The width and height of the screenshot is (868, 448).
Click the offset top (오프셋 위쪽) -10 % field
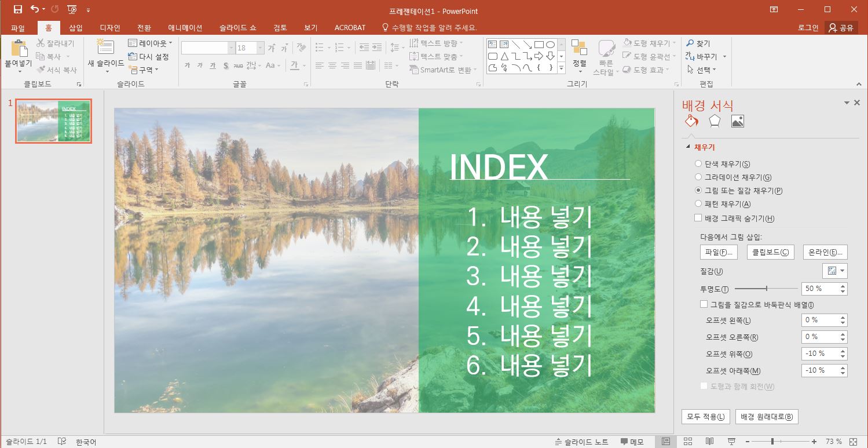click(821, 353)
